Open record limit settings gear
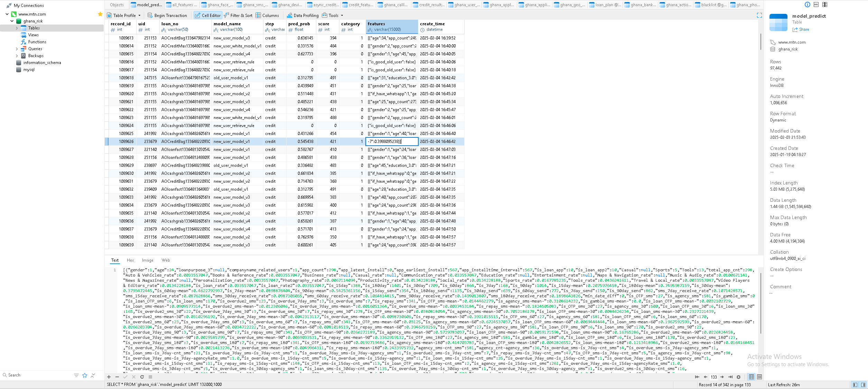 coord(739,377)
